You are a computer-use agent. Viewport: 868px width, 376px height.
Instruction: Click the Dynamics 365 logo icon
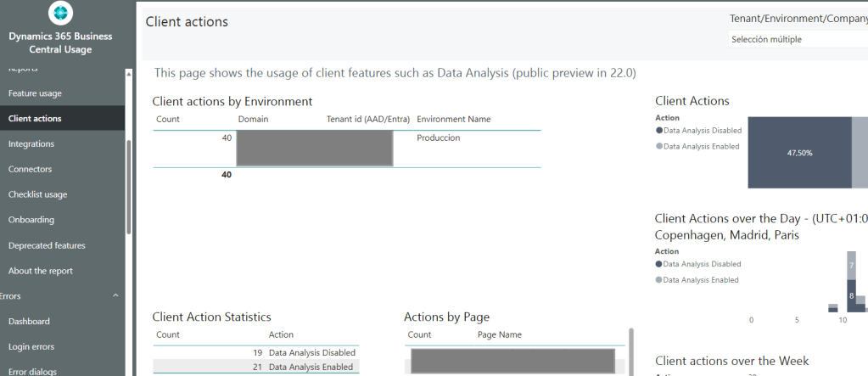click(61, 13)
